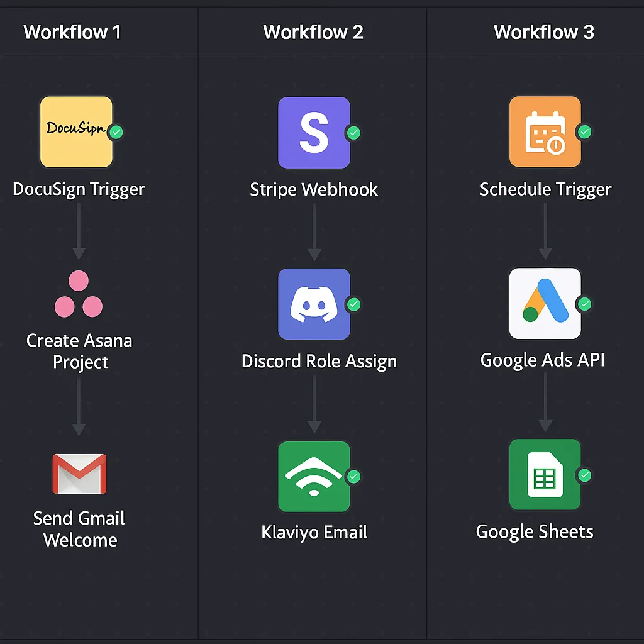Screen dimensions: 644x644
Task: Select the connector from Google Ads to Google Sheets
Action: 545,402
